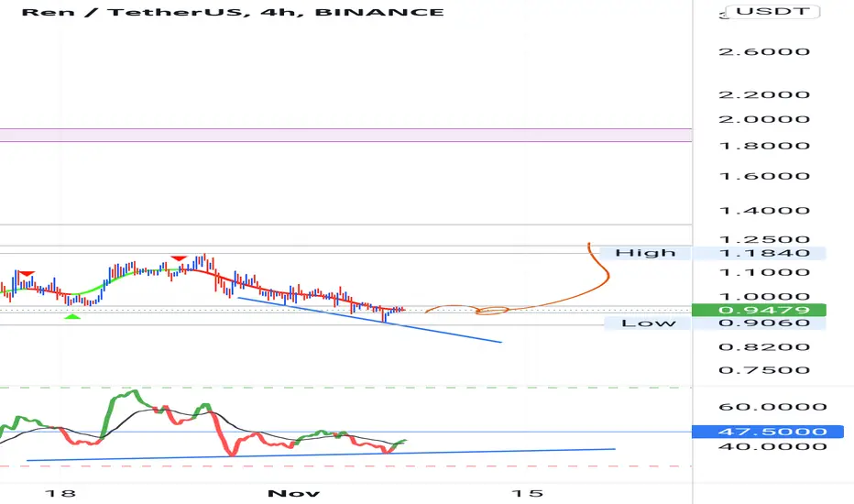Select the blue rising trendline on indicator

tap(321, 455)
